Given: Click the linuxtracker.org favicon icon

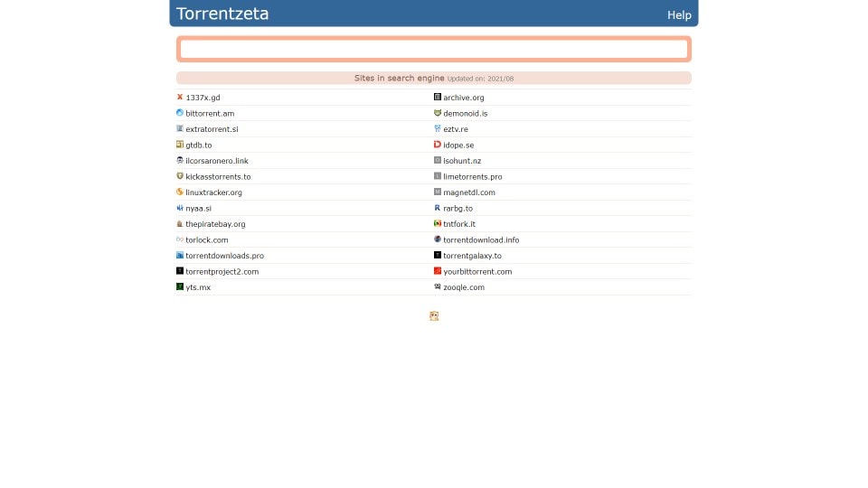Looking at the screenshot, I should (179, 192).
